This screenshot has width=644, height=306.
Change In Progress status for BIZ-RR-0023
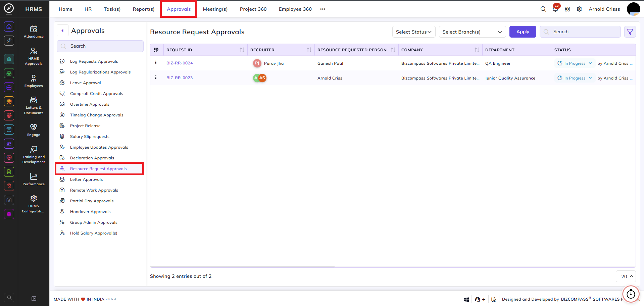[x=575, y=78]
